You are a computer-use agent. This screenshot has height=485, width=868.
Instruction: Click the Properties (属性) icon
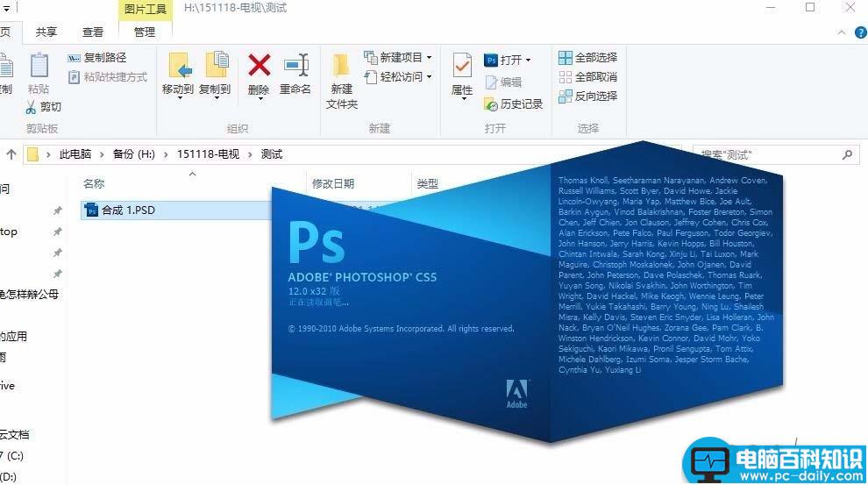coord(462,67)
